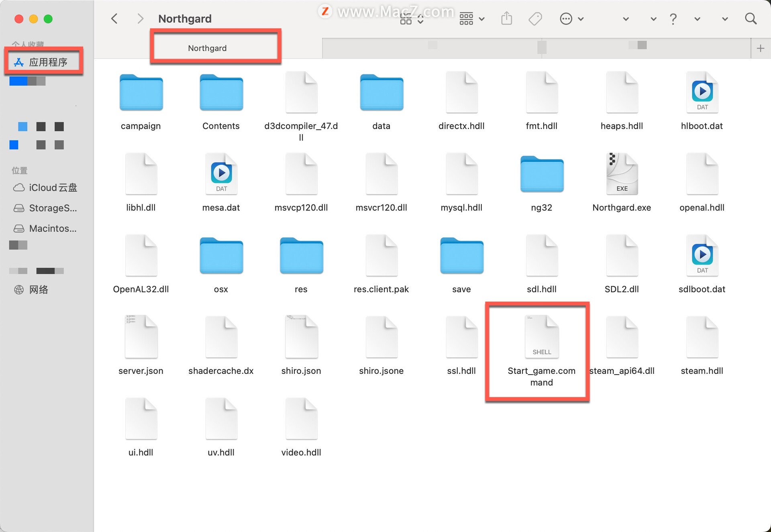Select the d3dcompiler_47.dll file

(301, 93)
